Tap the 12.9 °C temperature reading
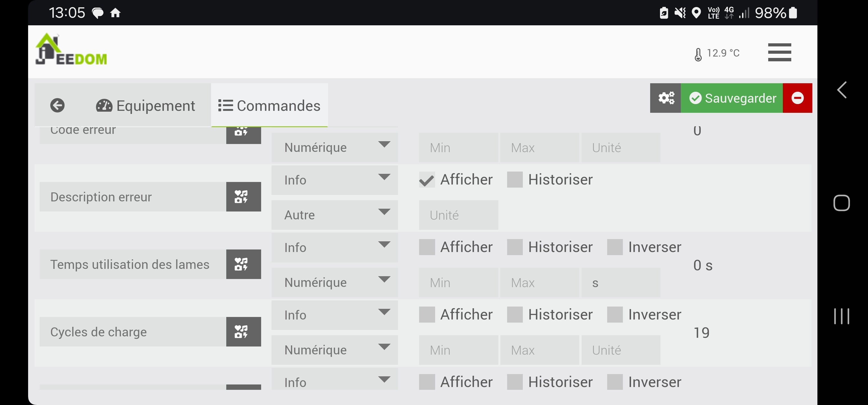 click(723, 53)
